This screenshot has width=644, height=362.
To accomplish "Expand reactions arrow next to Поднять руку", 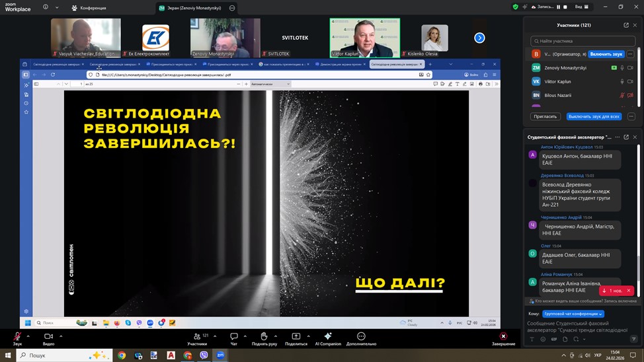I will pos(276,336).
